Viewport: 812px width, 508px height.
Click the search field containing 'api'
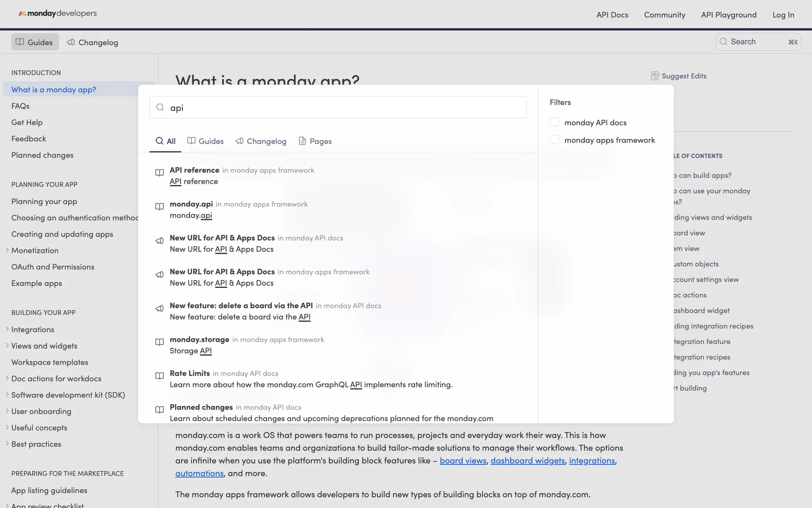click(x=338, y=108)
